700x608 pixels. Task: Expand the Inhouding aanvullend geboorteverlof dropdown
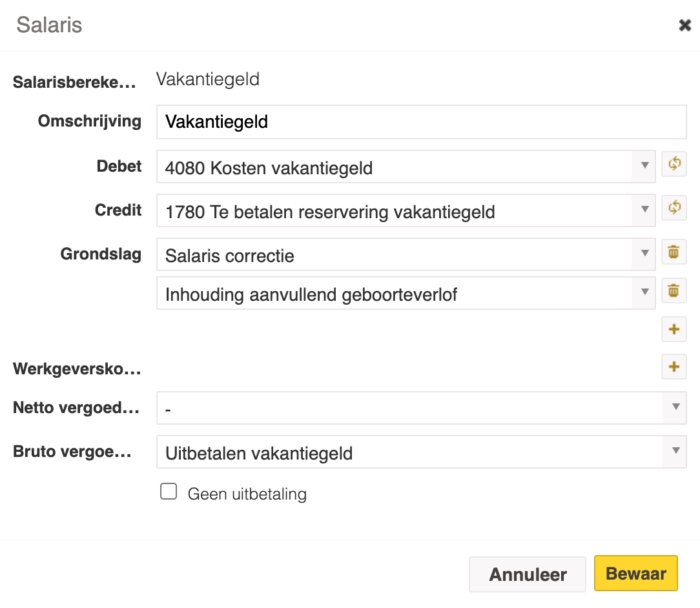coord(644,293)
